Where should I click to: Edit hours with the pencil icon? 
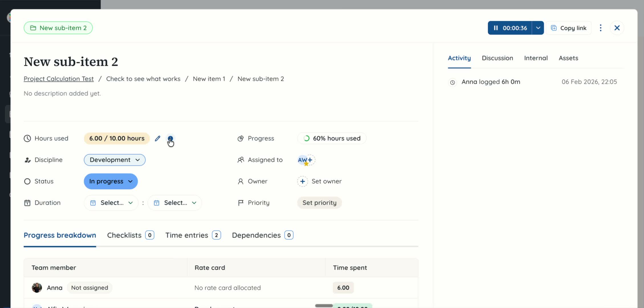point(158,138)
